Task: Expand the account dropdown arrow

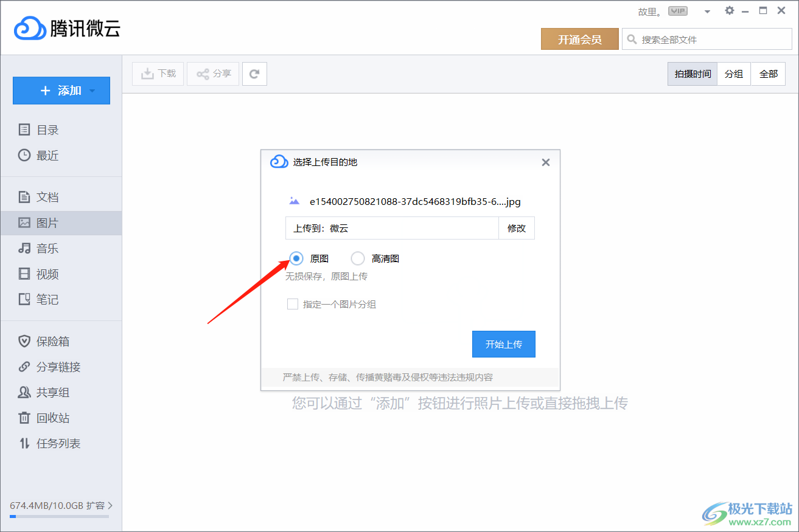Action: (707, 12)
